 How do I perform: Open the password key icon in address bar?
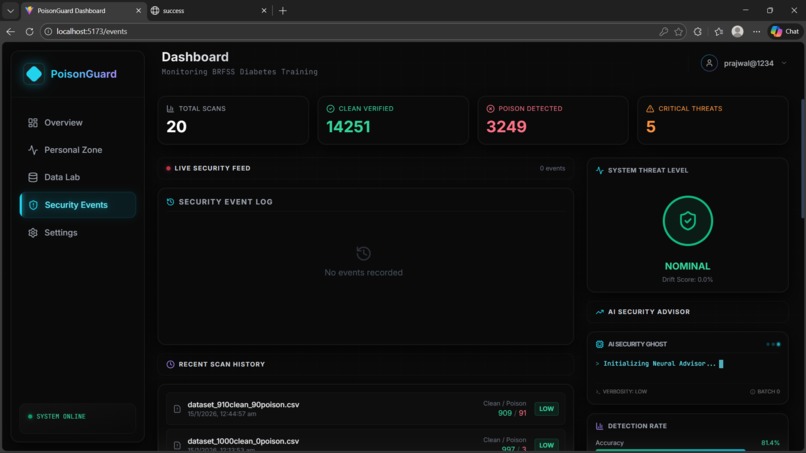click(x=664, y=31)
